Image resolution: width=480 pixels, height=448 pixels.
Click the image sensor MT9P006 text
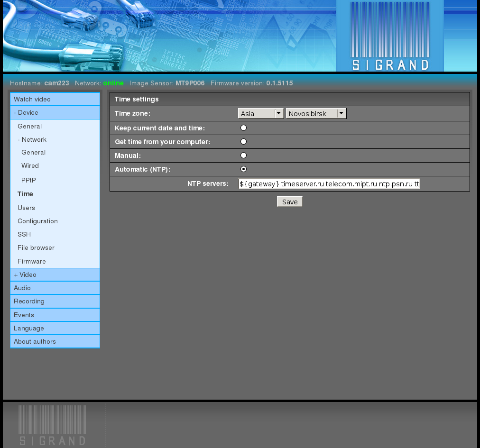click(x=190, y=83)
